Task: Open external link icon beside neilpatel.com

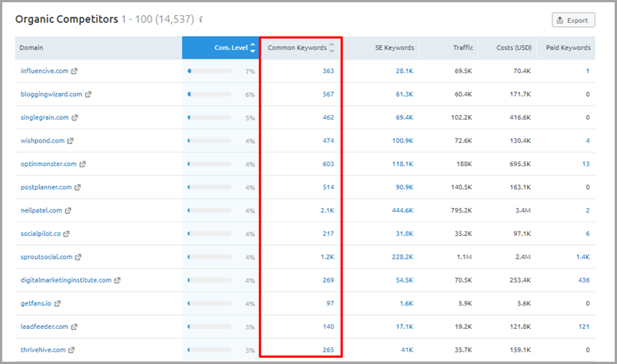Action: [68, 210]
